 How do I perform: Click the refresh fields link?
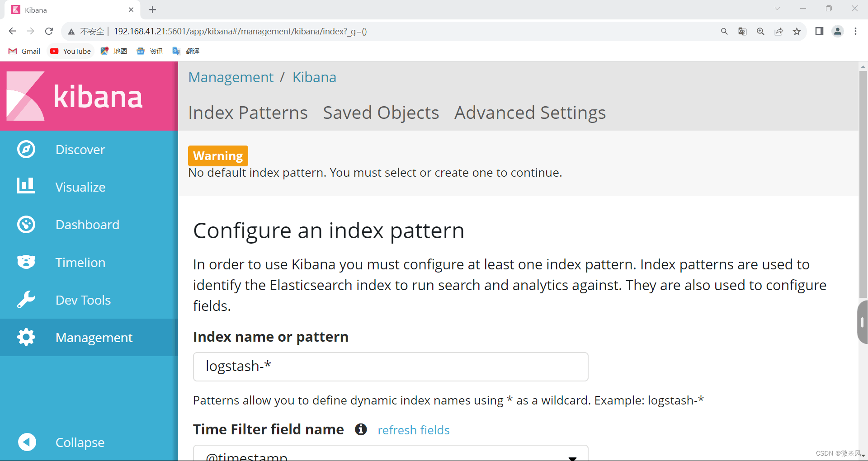click(x=414, y=430)
